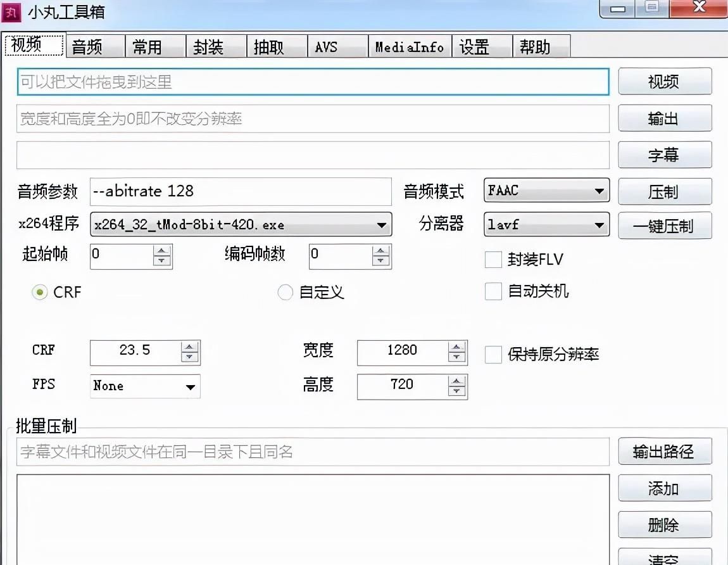Screen dimensions: 728x565
Task: Enable automatic shutdown with 自动关机
Action: tap(493, 291)
